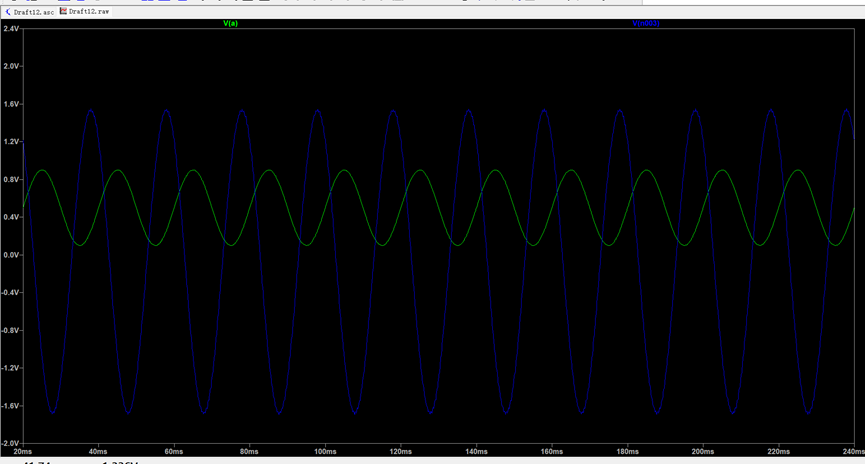Click the 100ms time axis label
This screenshot has height=464, width=865.
click(x=325, y=451)
